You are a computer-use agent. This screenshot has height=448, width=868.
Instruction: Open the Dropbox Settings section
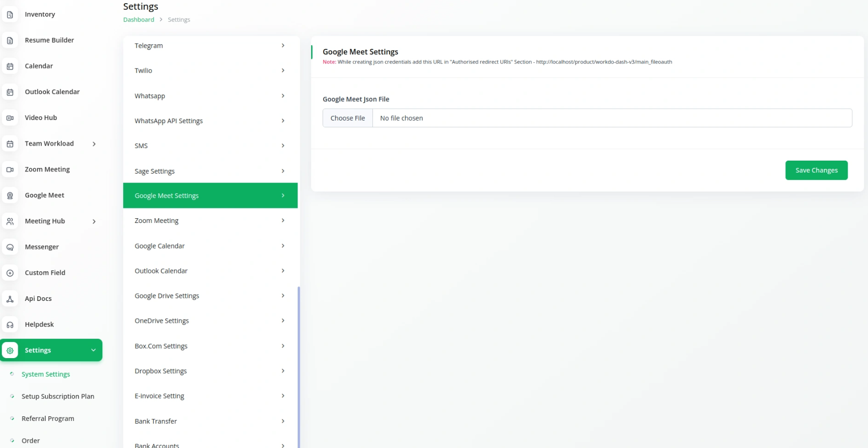[210, 371]
